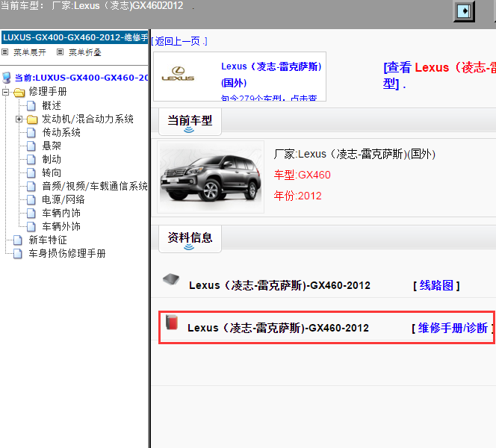Click the page icon next to 概述
496x448 pixels.
tap(31, 105)
